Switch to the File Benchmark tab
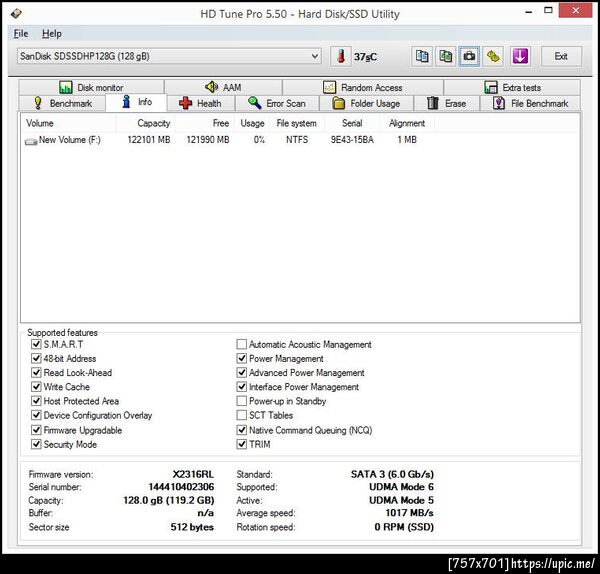Image resolution: width=600 pixels, height=574 pixels. point(530,103)
